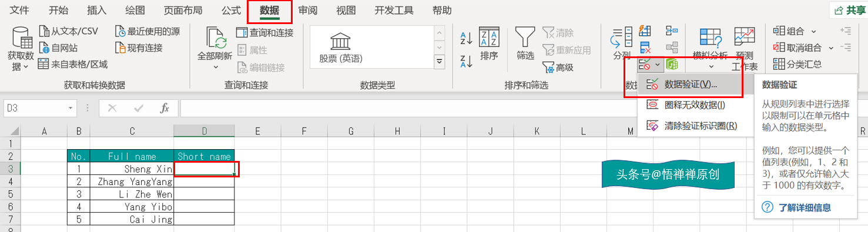Expand the data types gallery more button
This screenshot has height=232, width=868.
click(x=439, y=61)
